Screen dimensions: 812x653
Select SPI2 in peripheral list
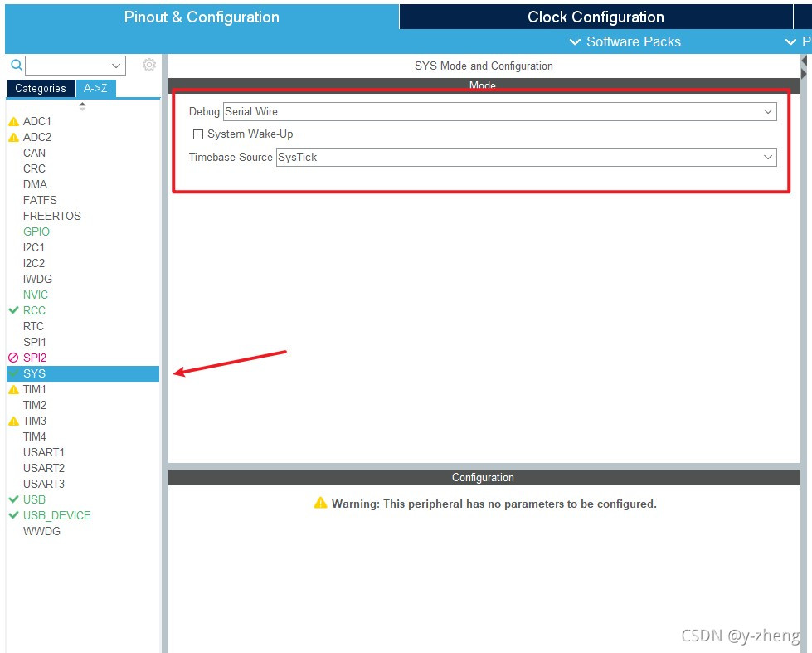(35, 358)
